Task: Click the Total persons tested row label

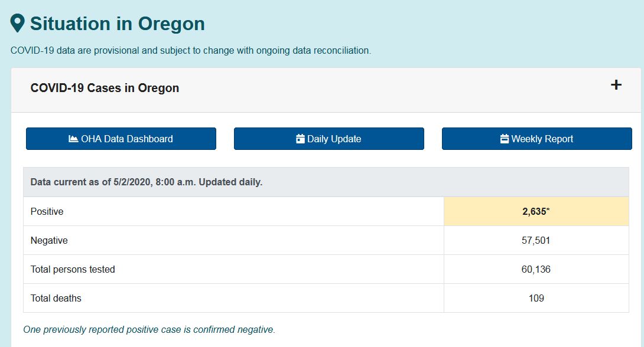Action: click(73, 269)
